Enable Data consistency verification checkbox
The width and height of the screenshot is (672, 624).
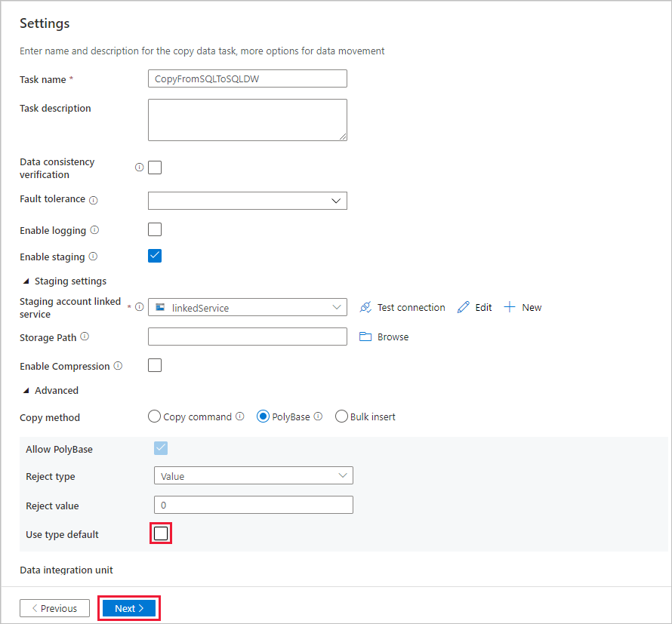(154, 167)
